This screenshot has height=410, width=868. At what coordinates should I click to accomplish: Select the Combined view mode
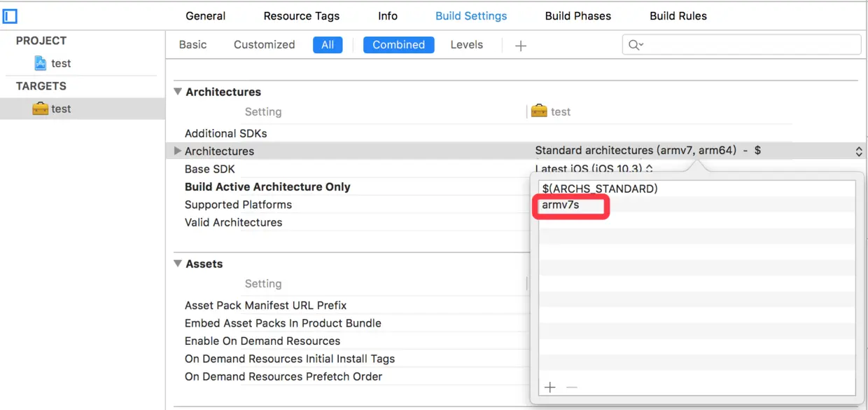399,45
